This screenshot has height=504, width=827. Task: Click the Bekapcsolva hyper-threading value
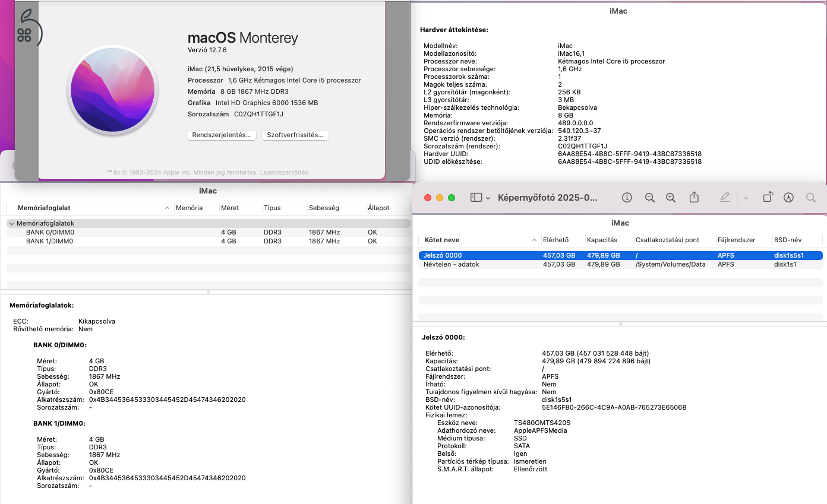577,107
